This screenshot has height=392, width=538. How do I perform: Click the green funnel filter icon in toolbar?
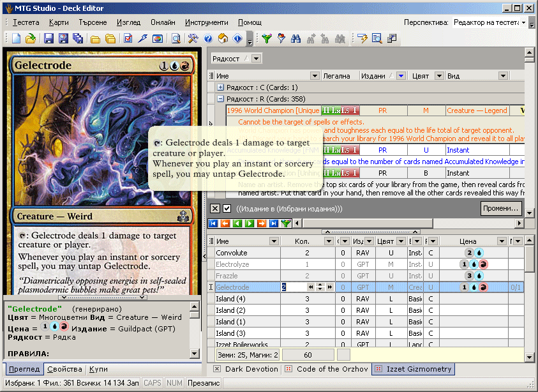tap(266, 38)
